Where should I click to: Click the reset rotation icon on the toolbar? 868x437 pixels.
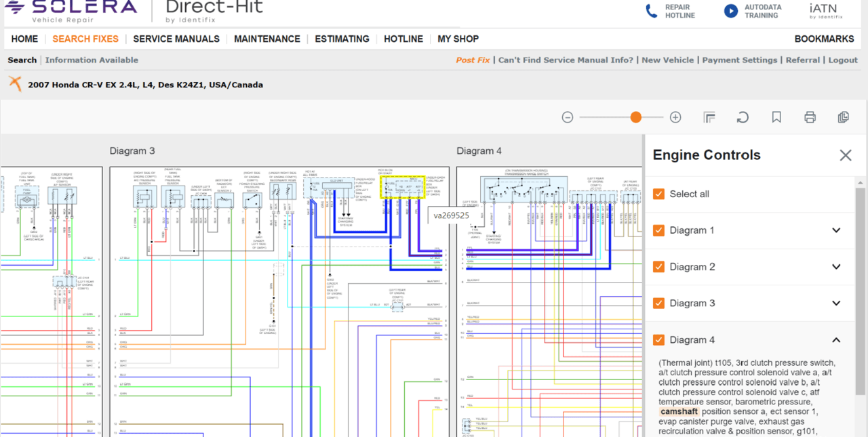tap(743, 117)
